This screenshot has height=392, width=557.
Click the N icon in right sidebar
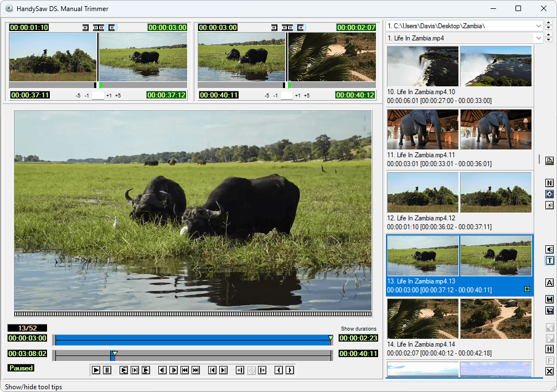[x=549, y=183]
